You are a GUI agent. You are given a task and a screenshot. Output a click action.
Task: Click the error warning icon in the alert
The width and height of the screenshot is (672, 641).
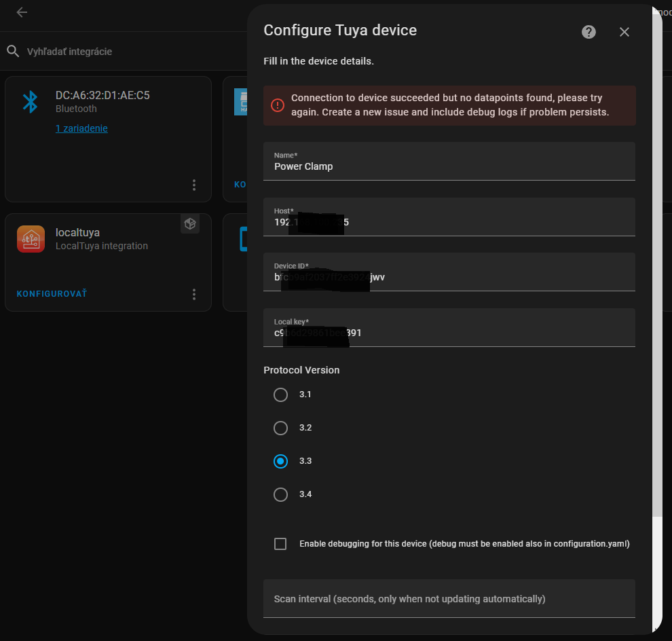278,105
